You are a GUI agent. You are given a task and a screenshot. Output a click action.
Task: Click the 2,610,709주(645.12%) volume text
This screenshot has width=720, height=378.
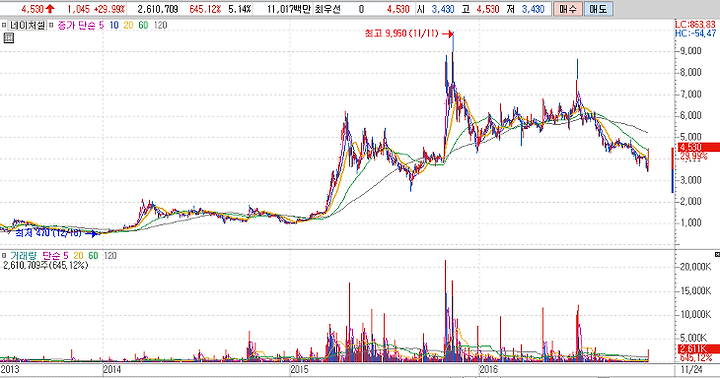tap(45, 265)
